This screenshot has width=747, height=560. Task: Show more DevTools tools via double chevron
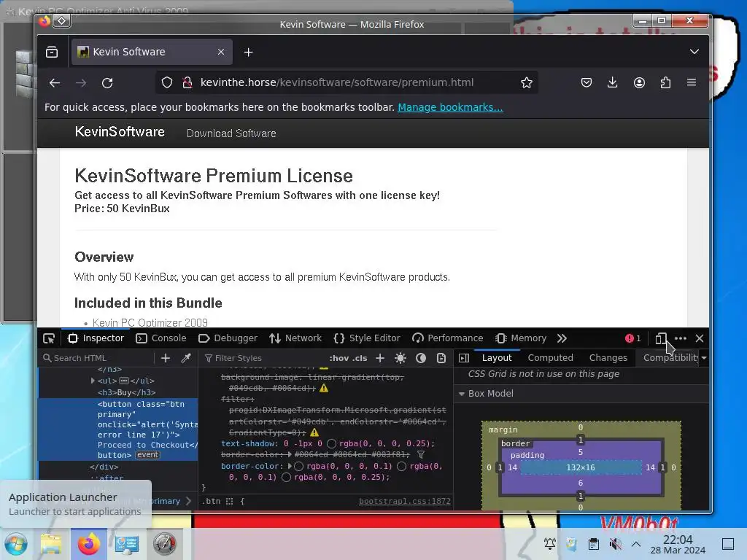tap(562, 338)
